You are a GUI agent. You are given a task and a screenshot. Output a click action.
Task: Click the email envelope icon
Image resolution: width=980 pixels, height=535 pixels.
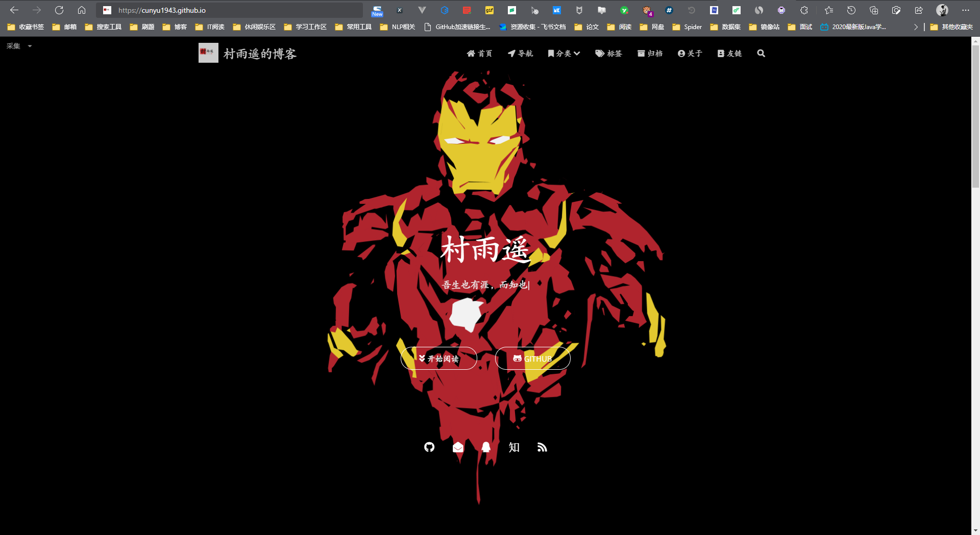point(458,447)
